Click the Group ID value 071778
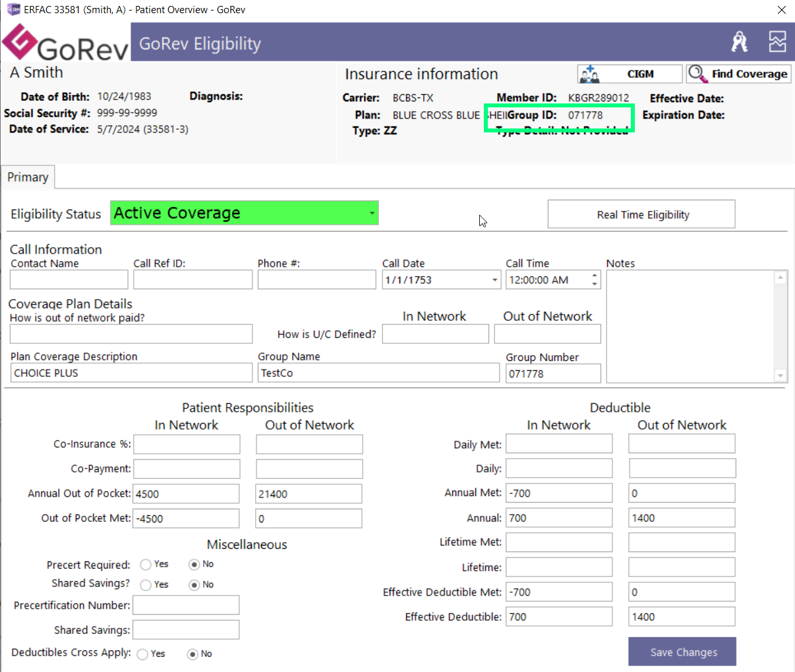The height and width of the screenshot is (672, 795). pyautogui.click(x=585, y=115)
